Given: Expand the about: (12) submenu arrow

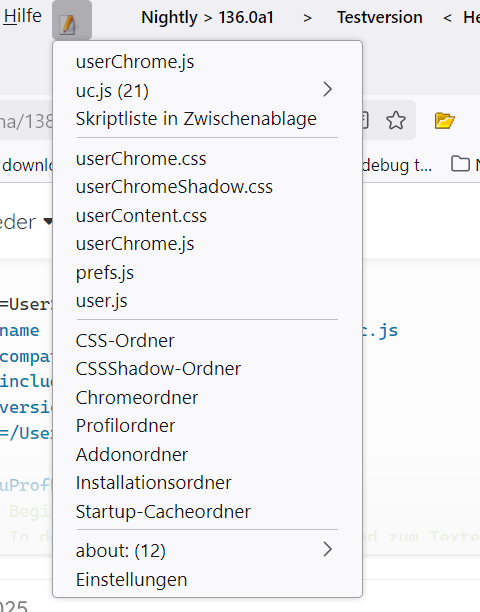Looking at the screenshot, I should (327, 550).
